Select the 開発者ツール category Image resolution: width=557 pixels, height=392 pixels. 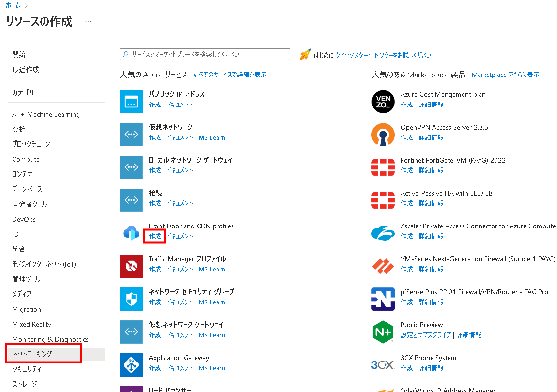point(30,204)
